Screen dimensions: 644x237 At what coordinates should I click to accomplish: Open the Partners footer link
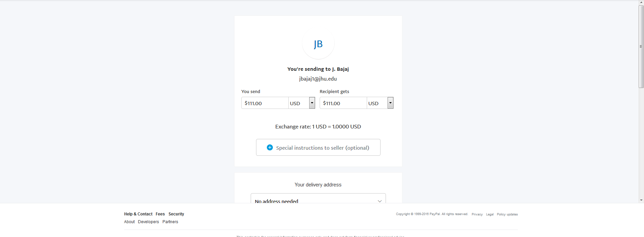click(x=170, y=222)
